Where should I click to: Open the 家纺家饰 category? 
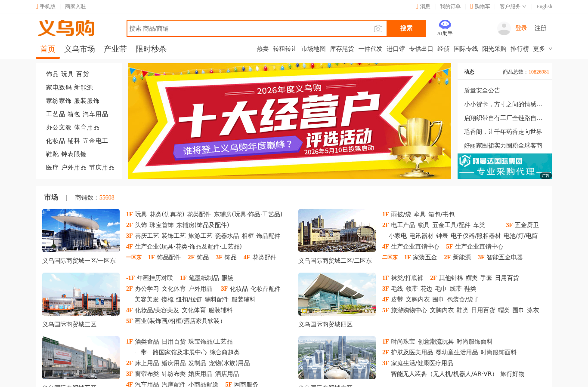[59, 101]
